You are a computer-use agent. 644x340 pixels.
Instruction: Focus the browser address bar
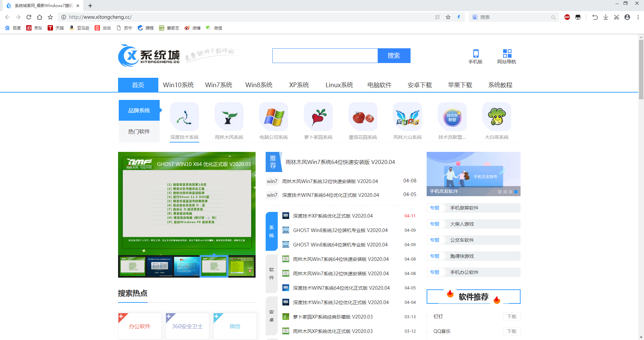[248, 17]
